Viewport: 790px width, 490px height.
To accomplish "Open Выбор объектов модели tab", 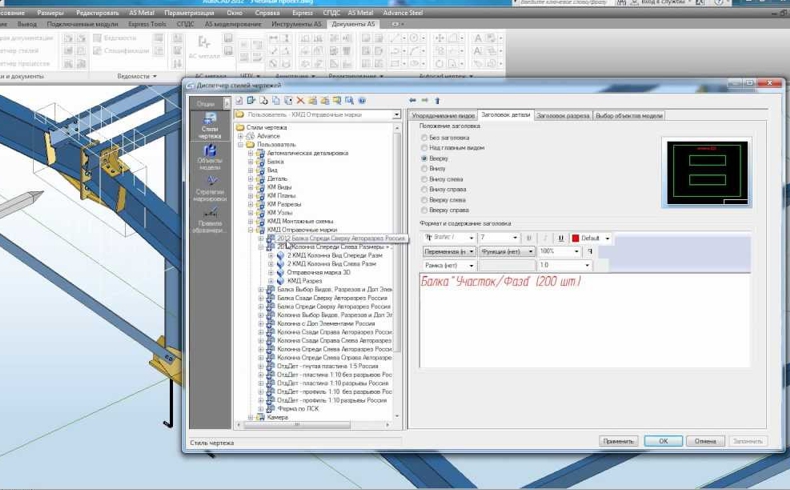I will [x=628, y=116].
